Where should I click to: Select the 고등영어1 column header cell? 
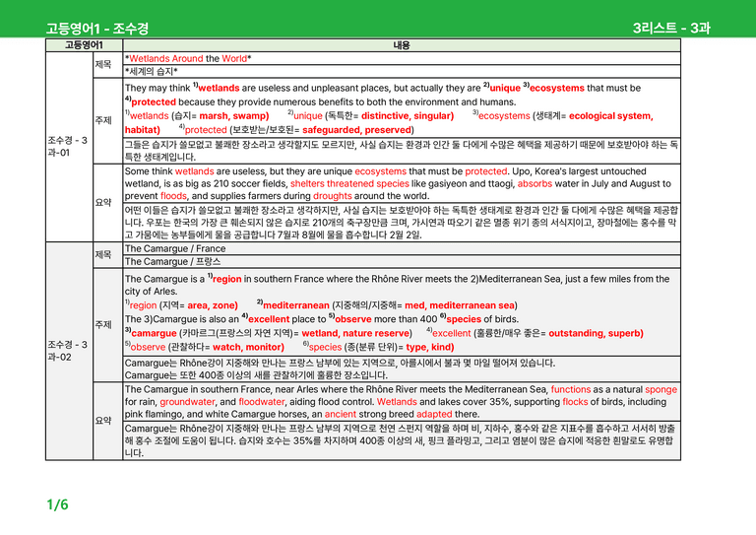pyautogui.click(x=84, y=45)
